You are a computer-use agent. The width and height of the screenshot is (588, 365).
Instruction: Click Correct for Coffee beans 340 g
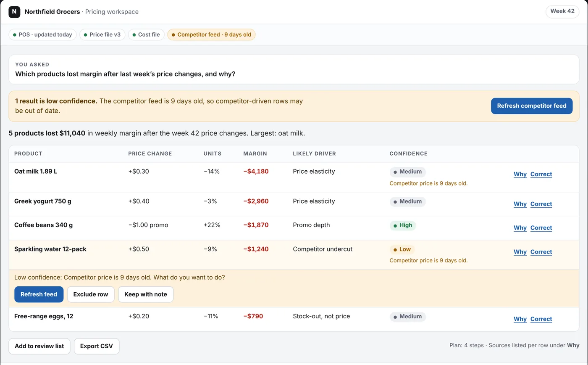pyautogui.click(x=541, y=228)
